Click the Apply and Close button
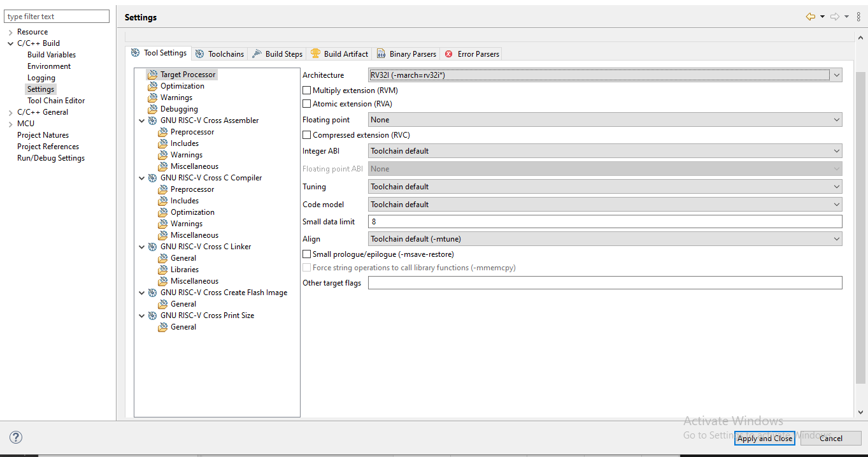 click(764, 439)
